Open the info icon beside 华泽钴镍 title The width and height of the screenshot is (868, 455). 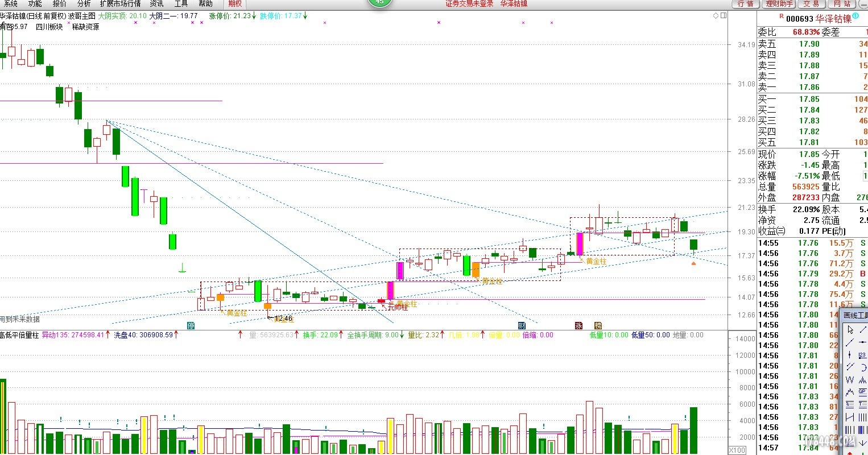point(855,16)
